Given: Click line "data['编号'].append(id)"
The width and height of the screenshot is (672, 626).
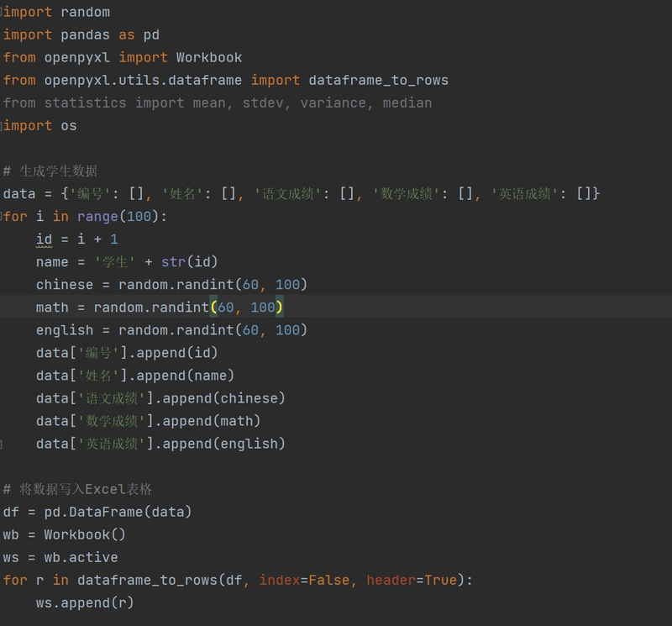Looking at the screenshot, I should coord(127,353).
